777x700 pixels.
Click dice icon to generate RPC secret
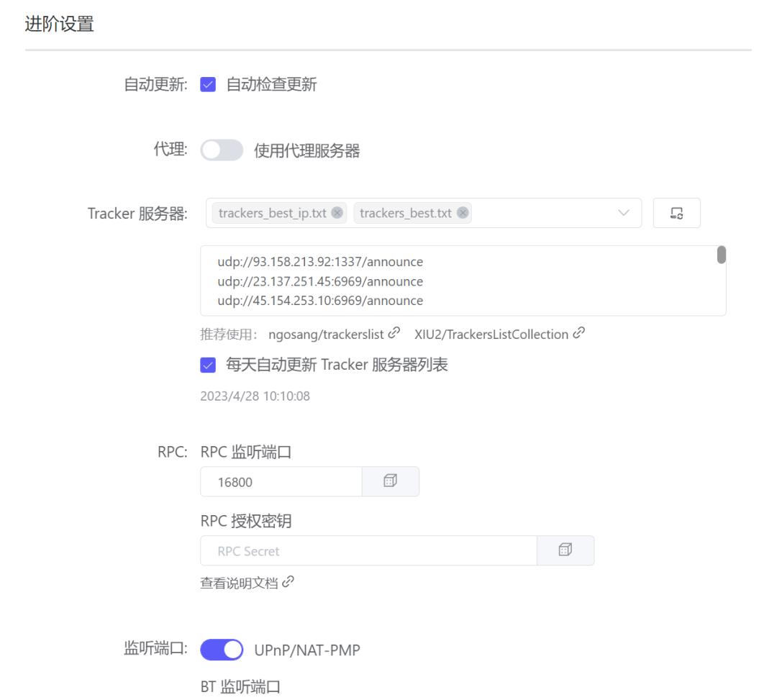pos(565,550)
